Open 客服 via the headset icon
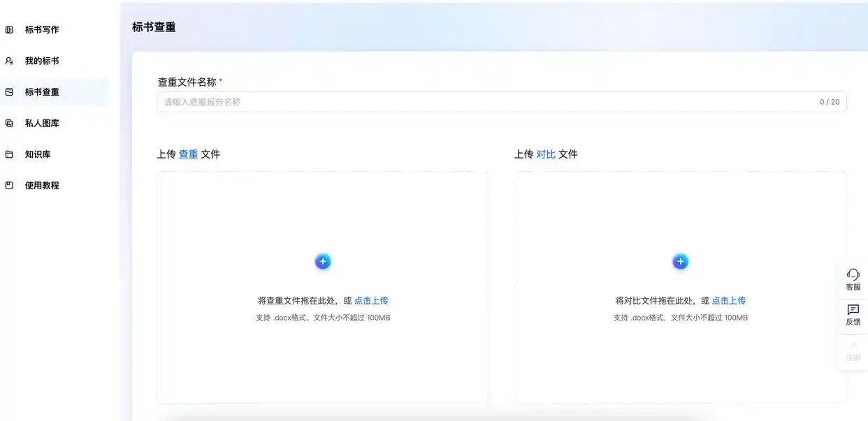The image size is (868, 421). pyautogui.click(x=853, y=274)
